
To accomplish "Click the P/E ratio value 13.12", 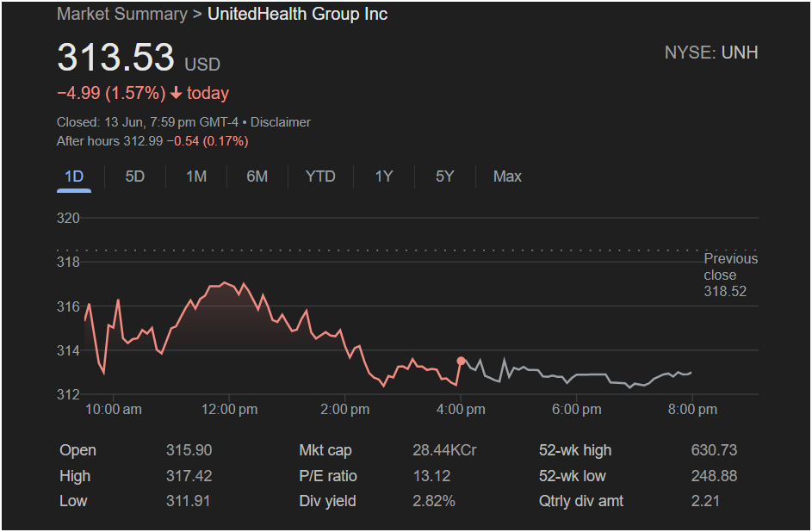I will (431, 476).
